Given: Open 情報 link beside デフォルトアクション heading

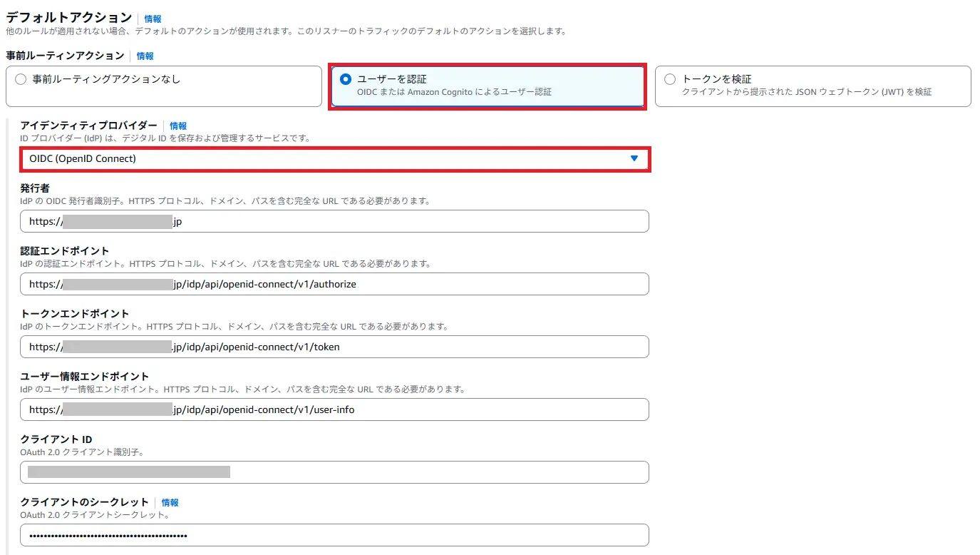Looking at the screenshot, I should coord(153,19).
